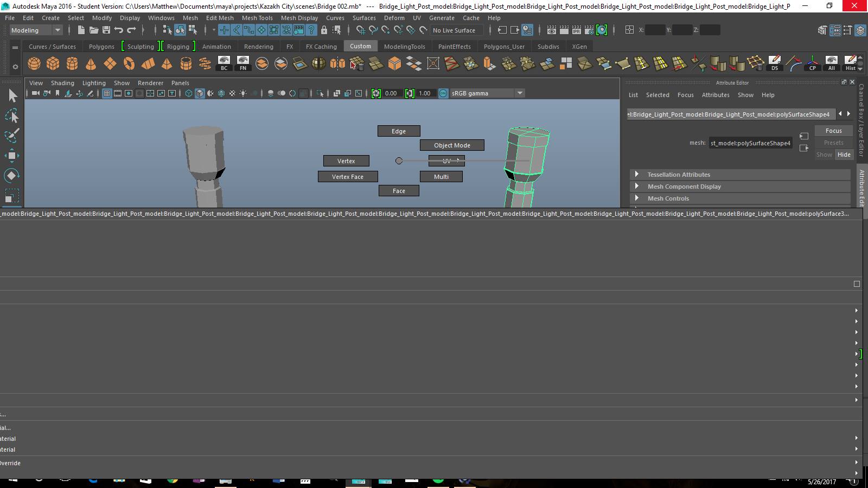This screenshot has width=868, height=488.
Task: Create a polygon cube from the shelf
Action: pos(53,64)
